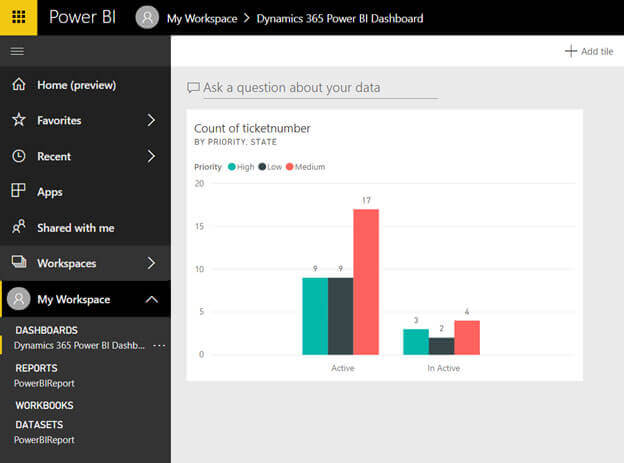Click BY PRIORITY, STATE subtitle

236,142
